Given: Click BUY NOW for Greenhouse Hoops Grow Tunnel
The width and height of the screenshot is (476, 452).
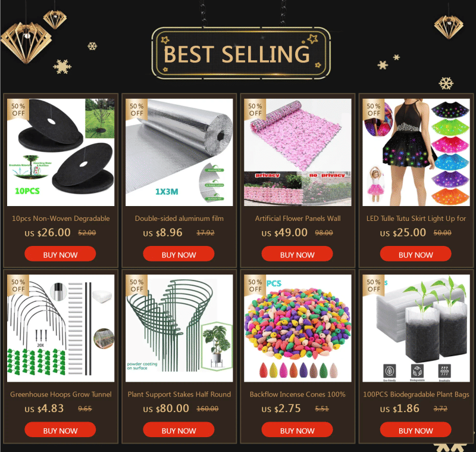Looking at the screenshot, I should click(60, 430).
